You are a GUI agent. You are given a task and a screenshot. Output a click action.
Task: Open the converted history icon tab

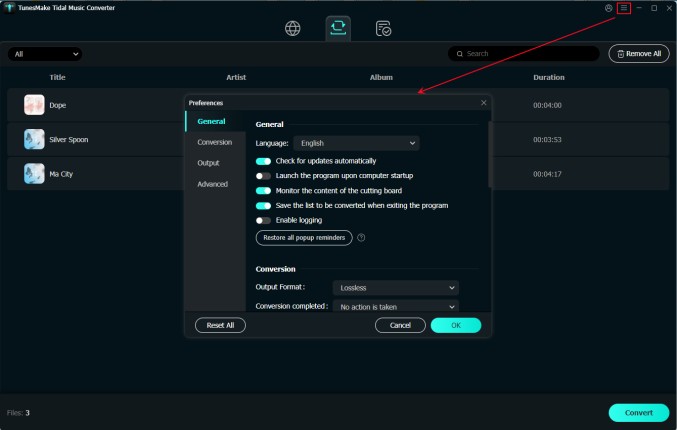click(x=383, y=28)
